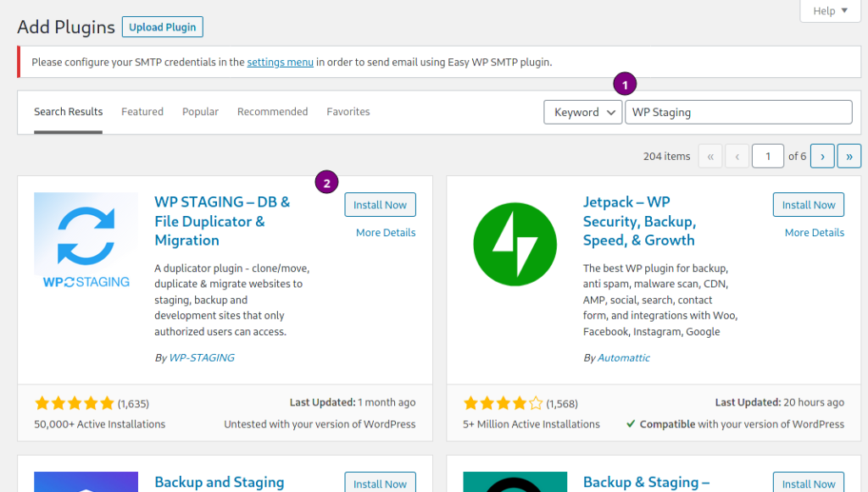The height and width of the screenshot is (492, 868).
Task: Open the Automattic author link
Action: point(624,357)
